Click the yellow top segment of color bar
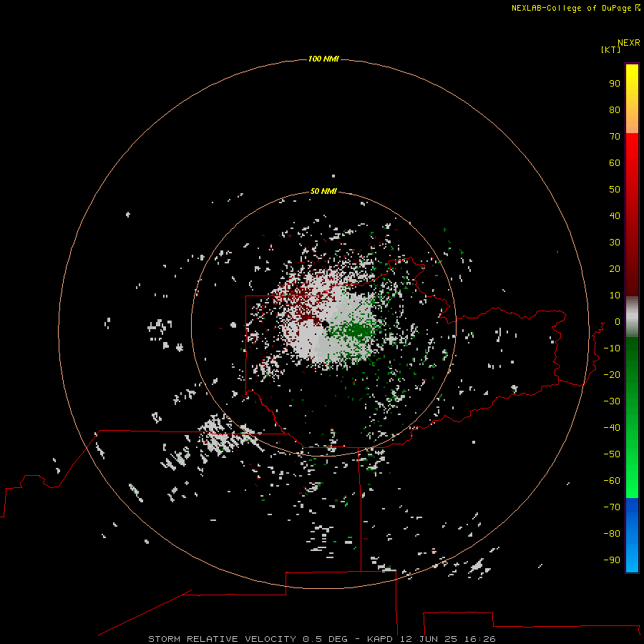 (x=632, y=99)
